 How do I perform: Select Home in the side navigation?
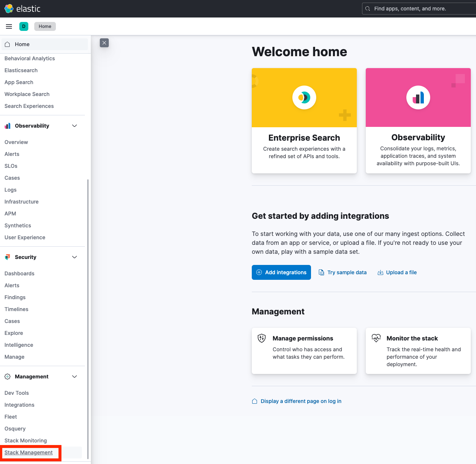(45, 44)
